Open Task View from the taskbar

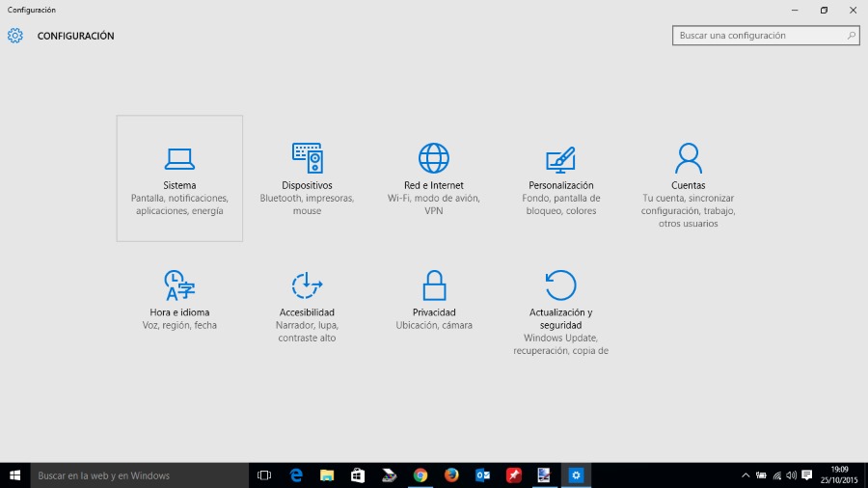(x=264, y=475)
